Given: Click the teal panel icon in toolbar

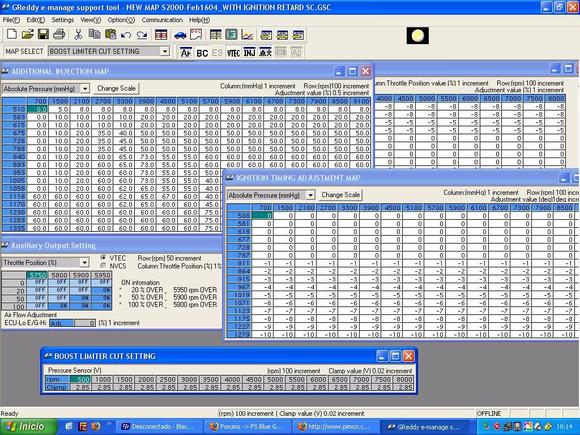Looking at the screenshot, I should pos(231,35).
